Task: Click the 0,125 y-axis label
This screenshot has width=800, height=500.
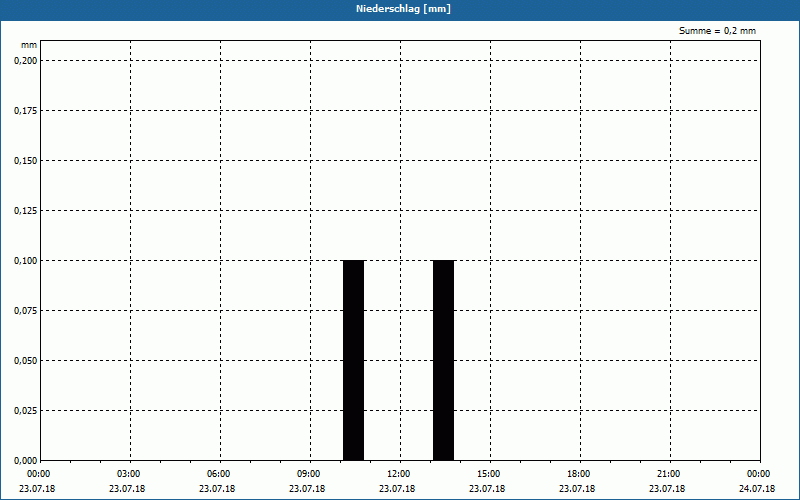Action: coord(26,211)
